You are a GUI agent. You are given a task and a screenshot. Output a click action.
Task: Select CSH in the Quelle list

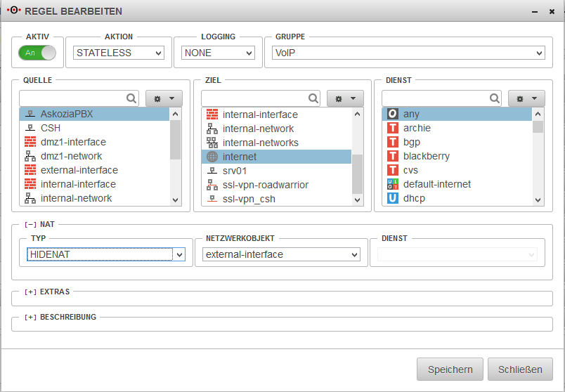point(51,128)
